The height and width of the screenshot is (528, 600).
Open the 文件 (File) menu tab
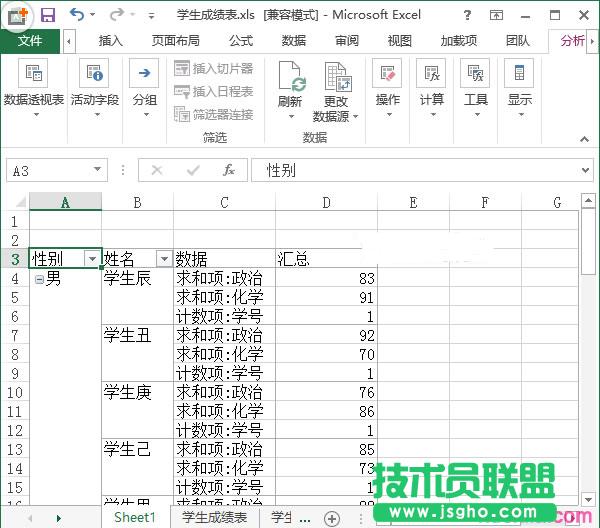pos(30,41)
